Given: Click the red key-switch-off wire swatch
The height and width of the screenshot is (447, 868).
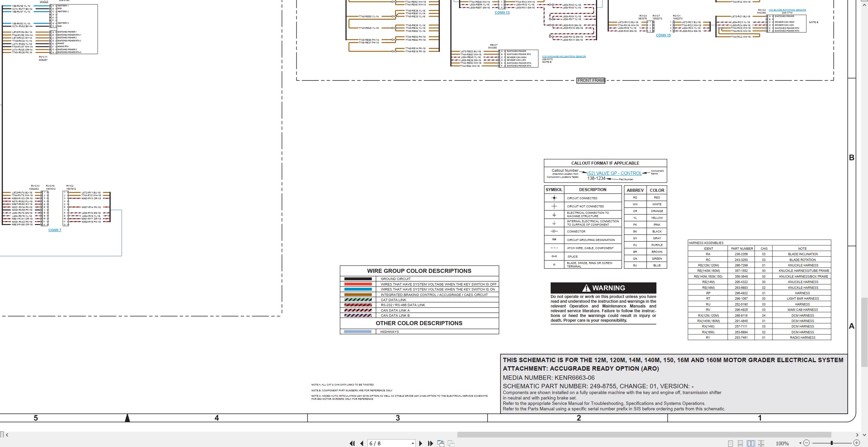Looking at the screenshot, I should point(358,284).
